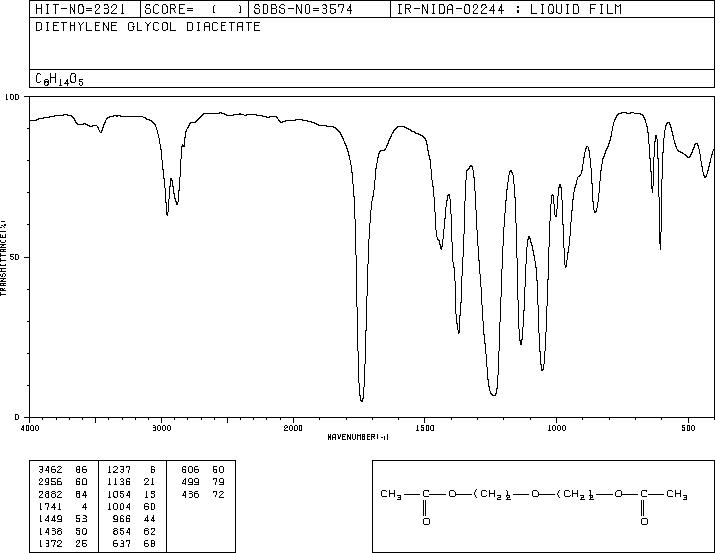Select the WAVENUMBER axis title
The height and width of the screenshot is (553, 715).
coord(358,437)
